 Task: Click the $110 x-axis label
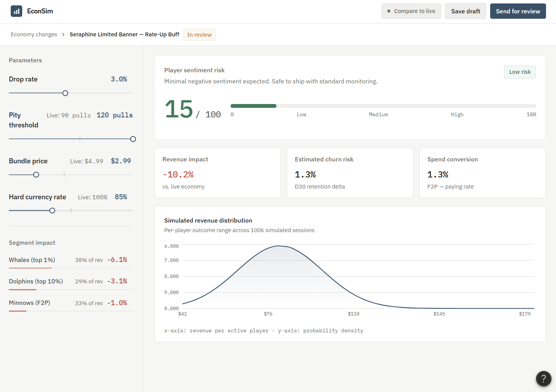coord(353,314)
